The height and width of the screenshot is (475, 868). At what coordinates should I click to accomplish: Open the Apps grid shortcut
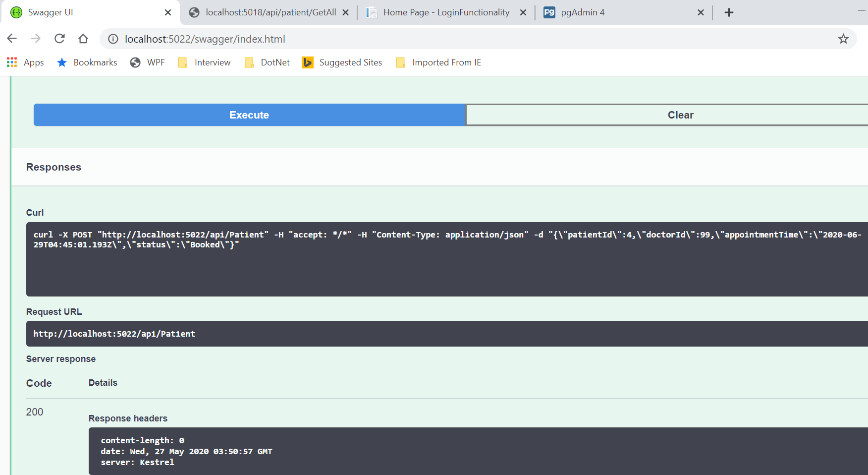25,62
